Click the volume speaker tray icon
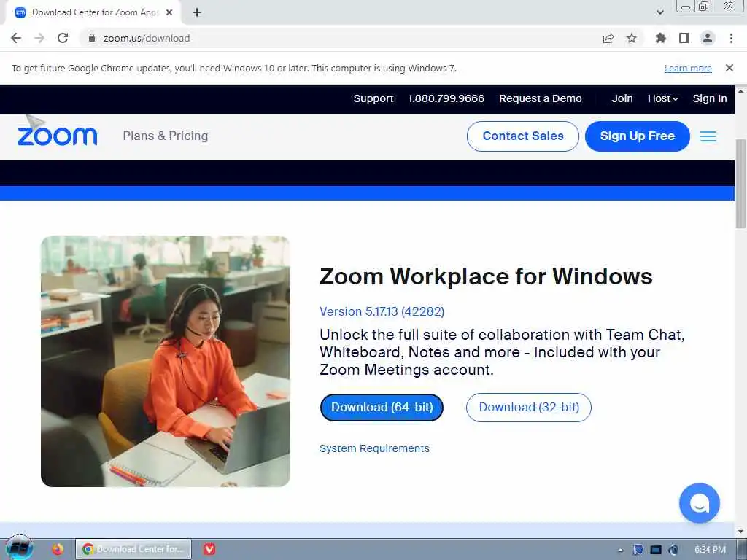This screenshot has height=560, width=747. [x=673, y=550]
